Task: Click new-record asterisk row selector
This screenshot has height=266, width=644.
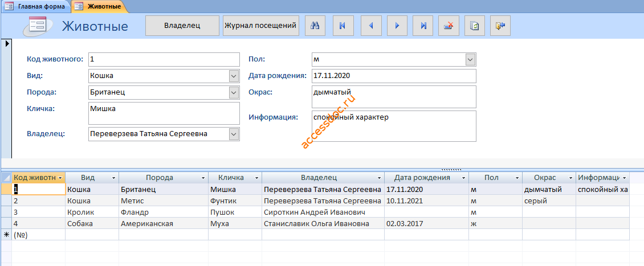Action: [x=6, y=235]
